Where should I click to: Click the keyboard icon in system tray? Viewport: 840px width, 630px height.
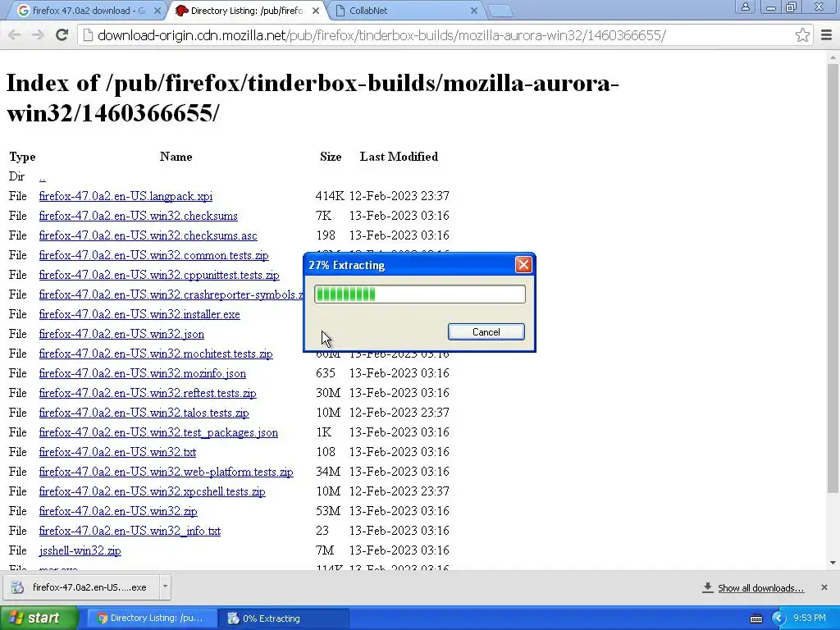[756, 619]
